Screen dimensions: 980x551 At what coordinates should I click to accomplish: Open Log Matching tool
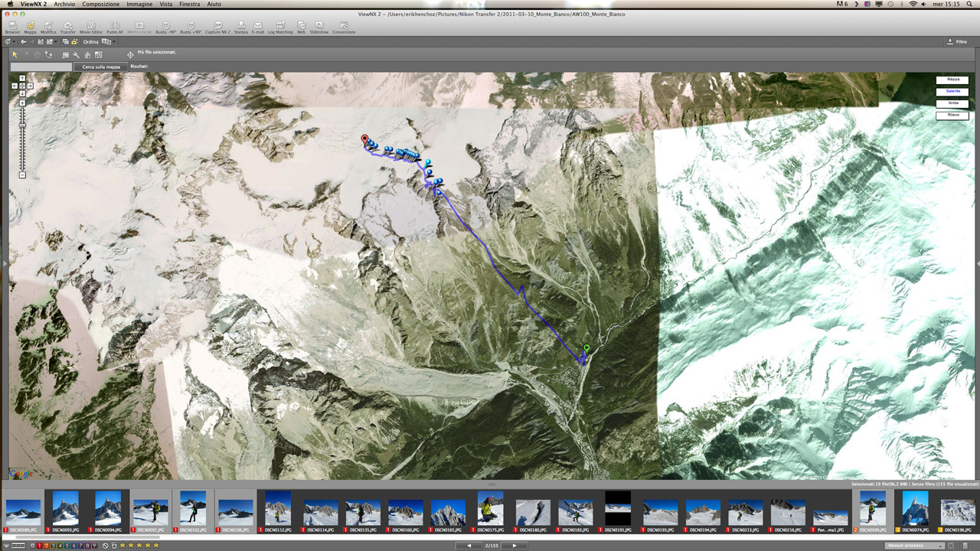pos(280,28)
